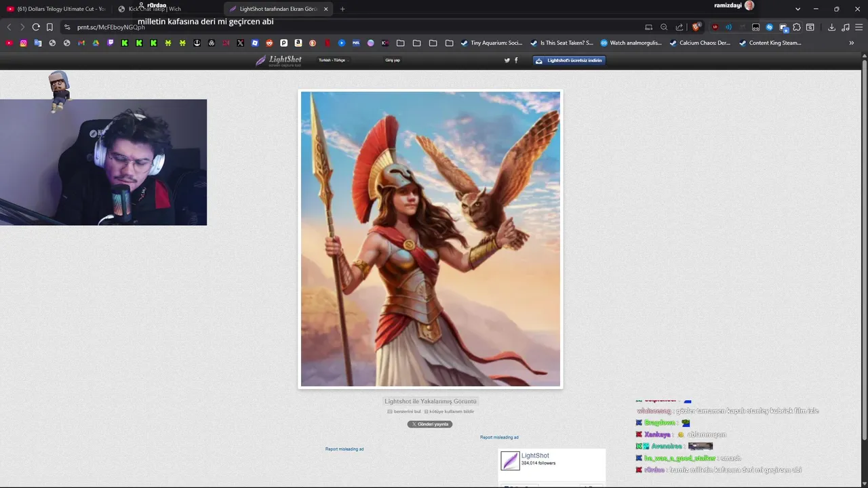
Task: Open the Language dropdown Turkish - Türkçe
Action: [333, 60]
